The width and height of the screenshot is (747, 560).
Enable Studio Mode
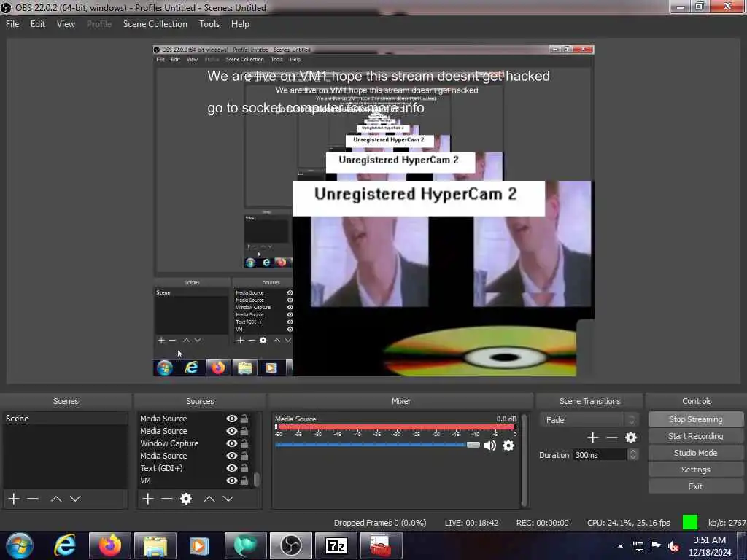coord(695,453)
